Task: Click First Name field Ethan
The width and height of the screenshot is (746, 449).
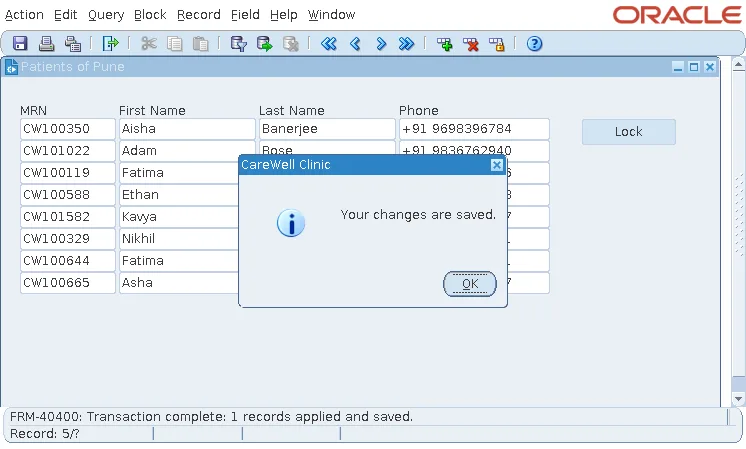Action: point(179,195)
